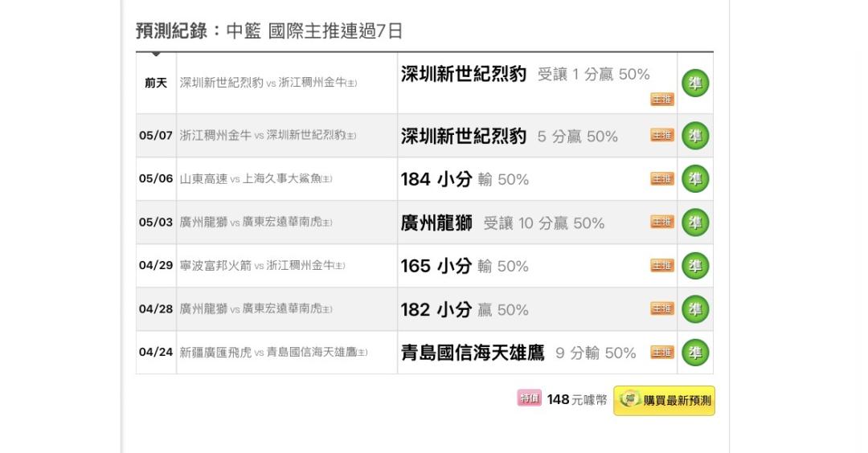Image resolution: width=868 pixels, height=453 pixels.
Task: Click green 準 badge in 04/24 row
Action: pos(695,353)
